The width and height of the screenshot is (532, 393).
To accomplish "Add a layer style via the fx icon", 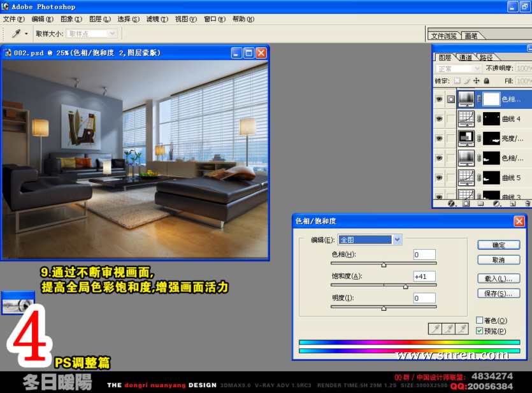I will coord(451,203).
